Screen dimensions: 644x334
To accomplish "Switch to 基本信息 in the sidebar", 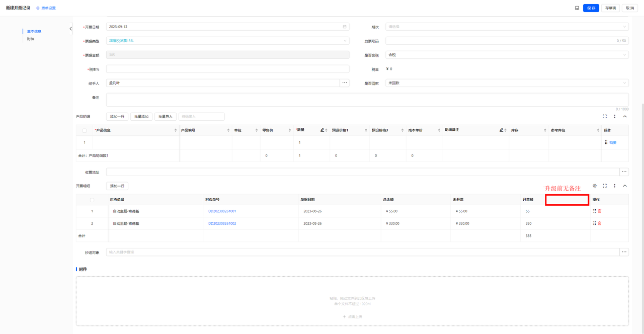I will [34, 31].
